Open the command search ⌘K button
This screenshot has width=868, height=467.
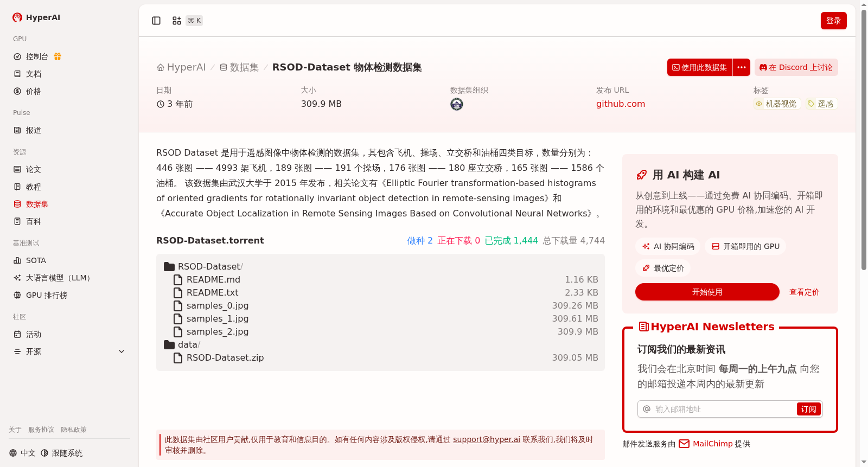(x=187, y=21)
